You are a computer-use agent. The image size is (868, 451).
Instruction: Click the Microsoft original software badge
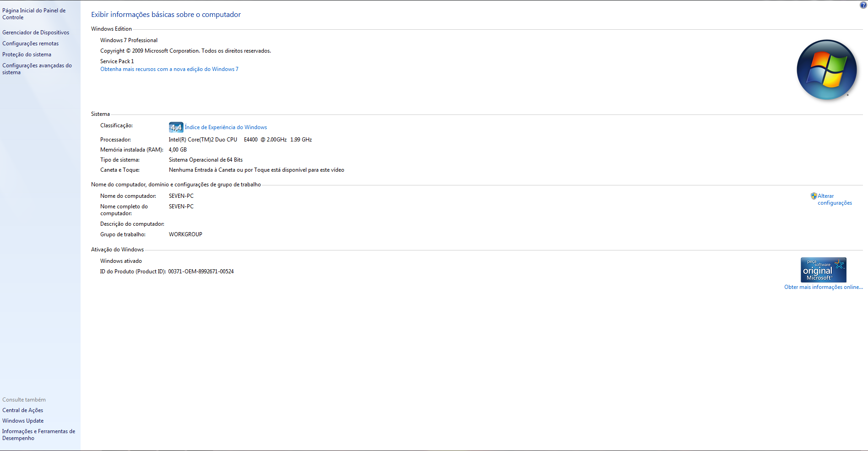pos(823,270)
